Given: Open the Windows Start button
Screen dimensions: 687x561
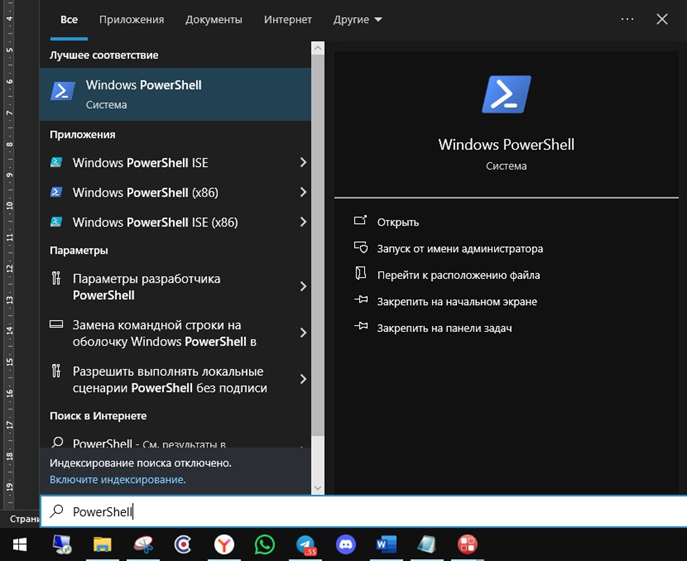Looking at the screenshot, I should point(20,545).
